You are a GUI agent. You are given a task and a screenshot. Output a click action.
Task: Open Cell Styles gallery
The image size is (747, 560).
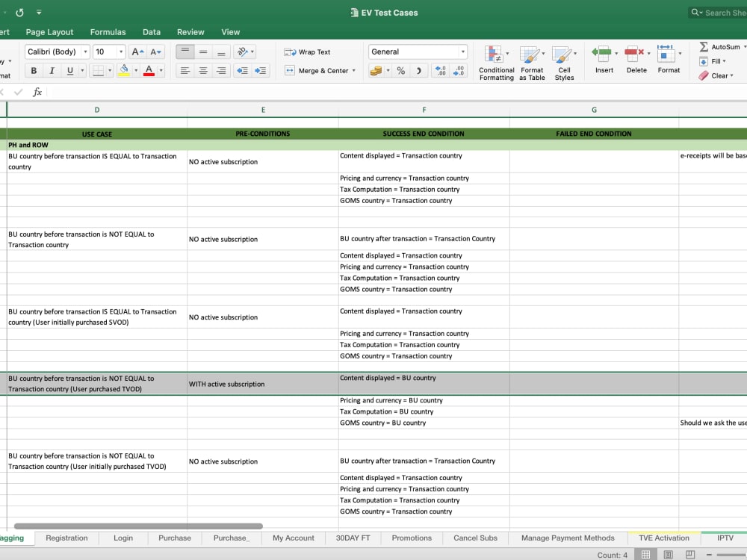(564, 63)
